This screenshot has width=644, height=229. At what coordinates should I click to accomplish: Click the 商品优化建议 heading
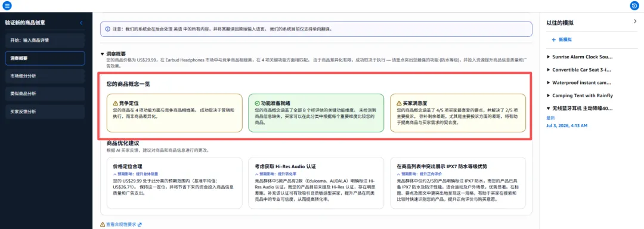tap(123, 144)
